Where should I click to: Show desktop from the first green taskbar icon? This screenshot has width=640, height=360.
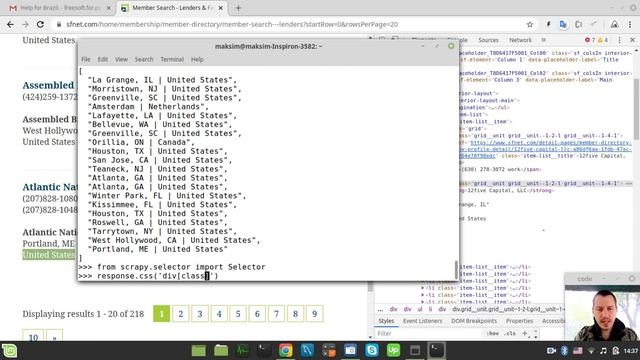(199, 351)
